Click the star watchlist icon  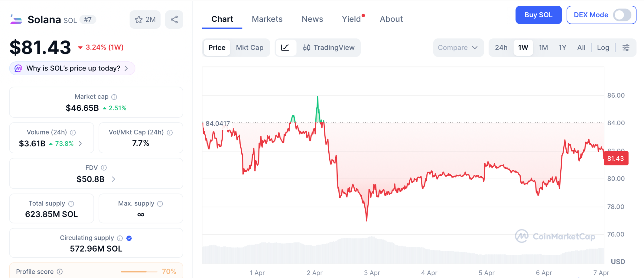tap(139, 20)
